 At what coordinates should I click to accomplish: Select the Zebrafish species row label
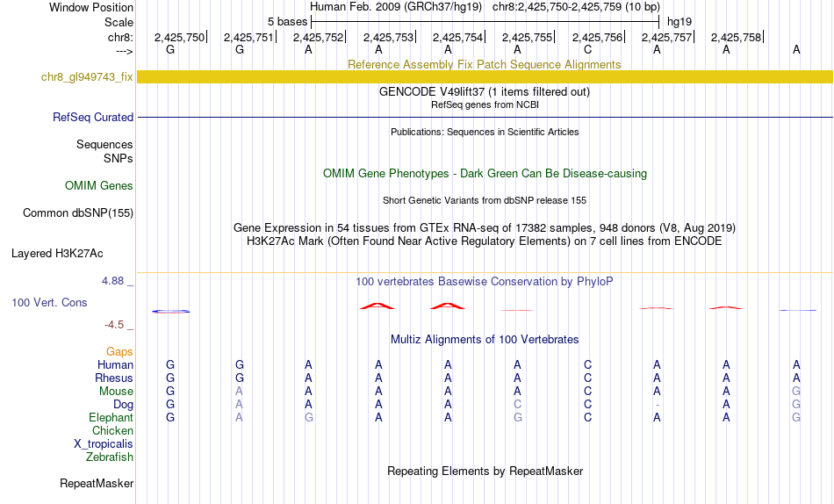110,457
